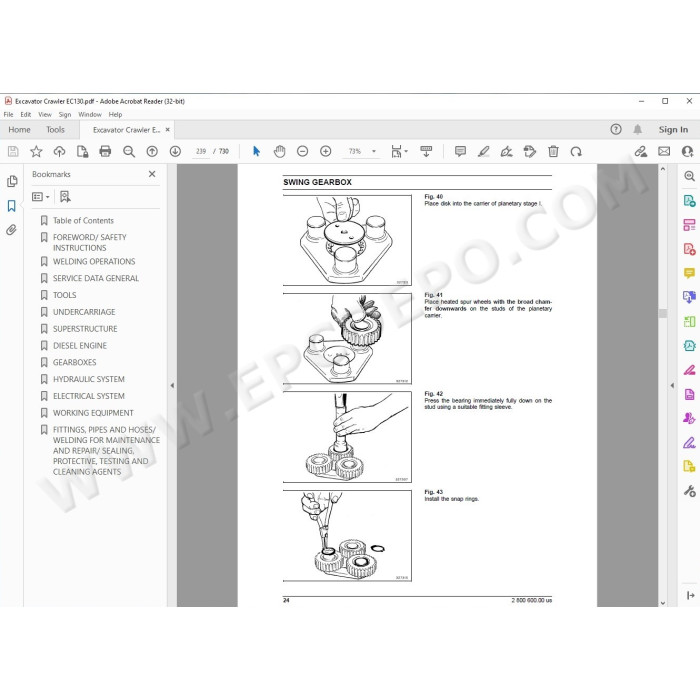Rotate the page view

(x=576, y=152)
